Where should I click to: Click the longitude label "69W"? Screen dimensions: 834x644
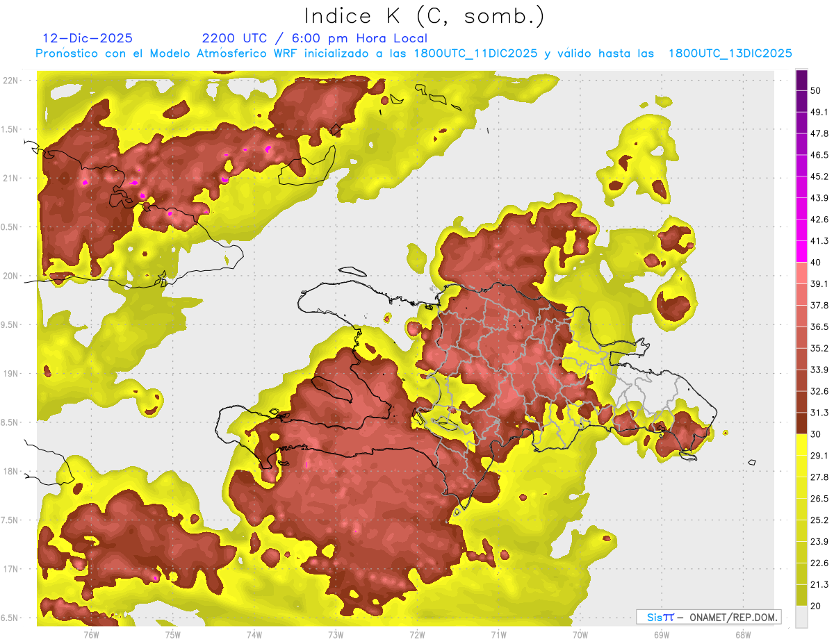662,634
